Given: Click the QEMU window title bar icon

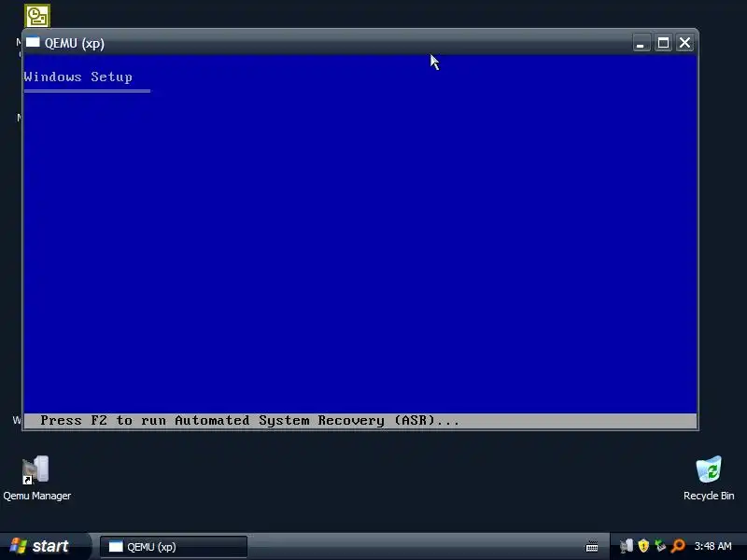Looking at the screenshot, I should 33,42.
